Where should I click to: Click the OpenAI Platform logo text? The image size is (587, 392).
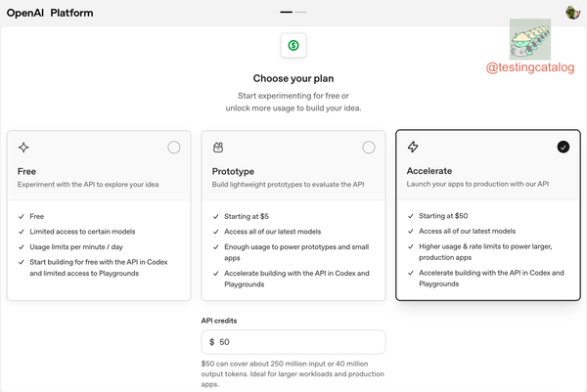50,13
